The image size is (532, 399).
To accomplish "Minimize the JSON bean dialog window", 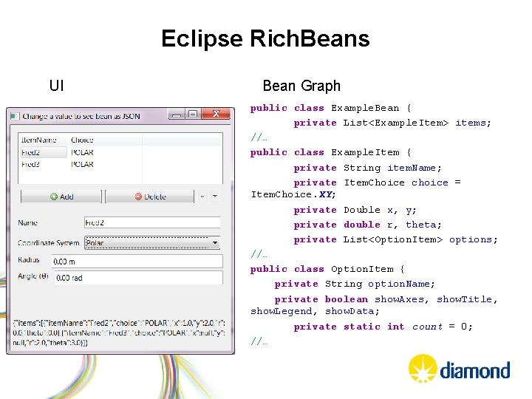I will [177, 115].
